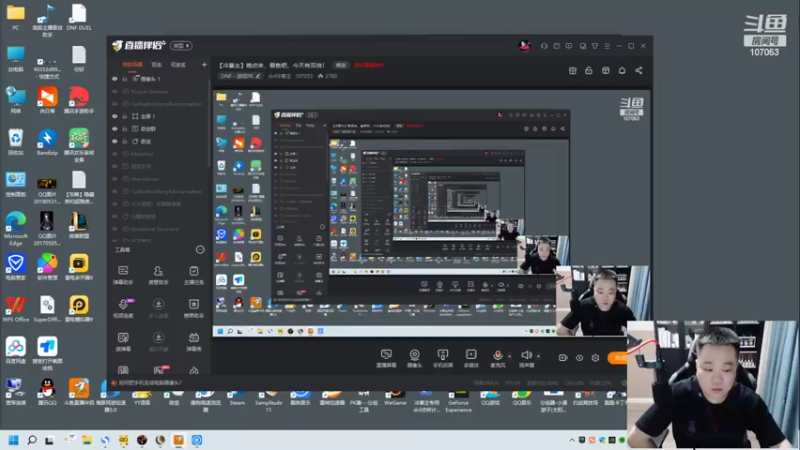The height and width of the screenshot is (450, 800).
Task: Open the phone-as-camera help link
Action: click(x=150, y=383)
